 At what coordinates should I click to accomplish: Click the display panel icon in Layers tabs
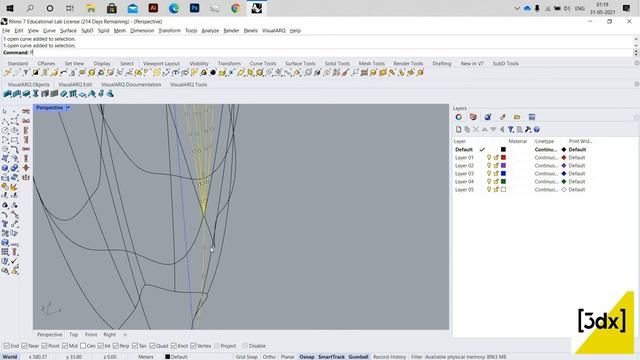pos(532,117)
